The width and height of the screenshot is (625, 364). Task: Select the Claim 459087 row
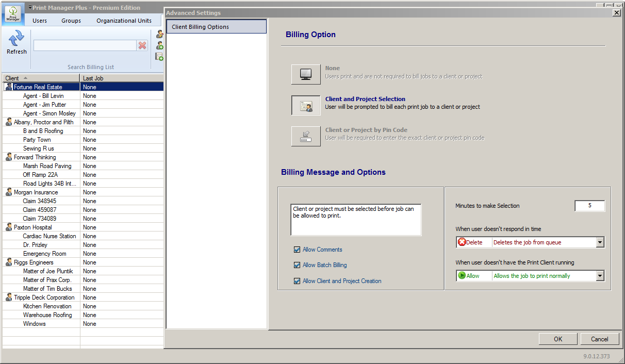pyautogui.click(x=83, y=210)
